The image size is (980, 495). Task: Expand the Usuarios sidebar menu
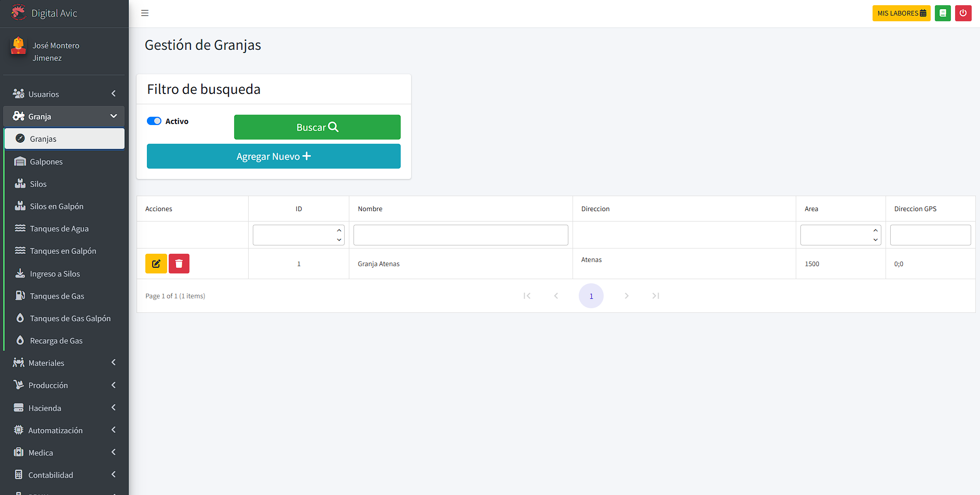64,94
